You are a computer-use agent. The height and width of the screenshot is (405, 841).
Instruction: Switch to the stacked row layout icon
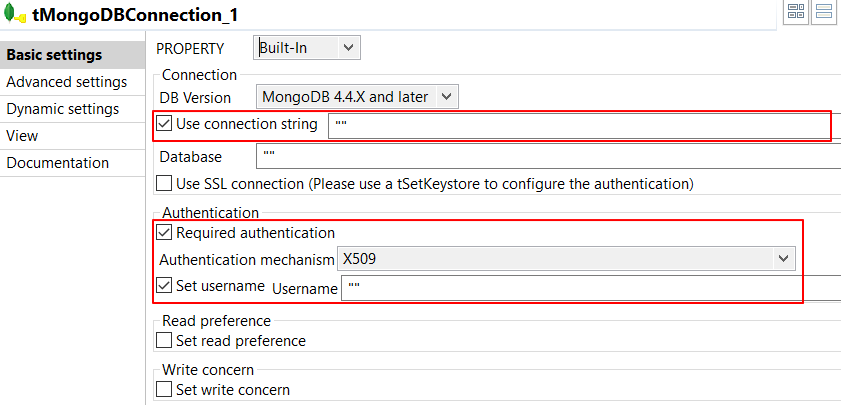(x=825, y=12)
